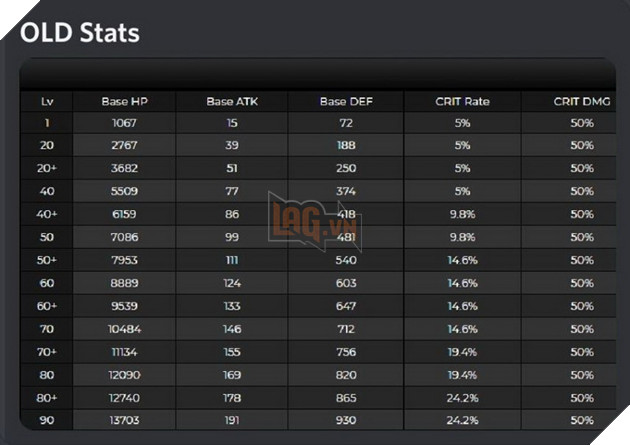
Task: Click the Base HP value 13703
Action: pyautogui.click(x=124, y=419)
